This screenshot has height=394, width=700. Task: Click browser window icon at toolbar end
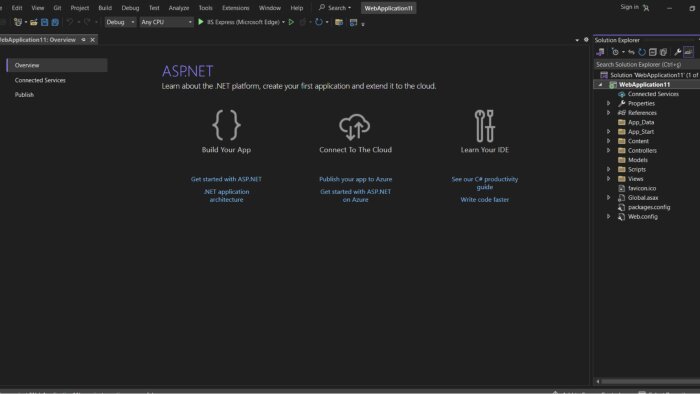[354, 22]
